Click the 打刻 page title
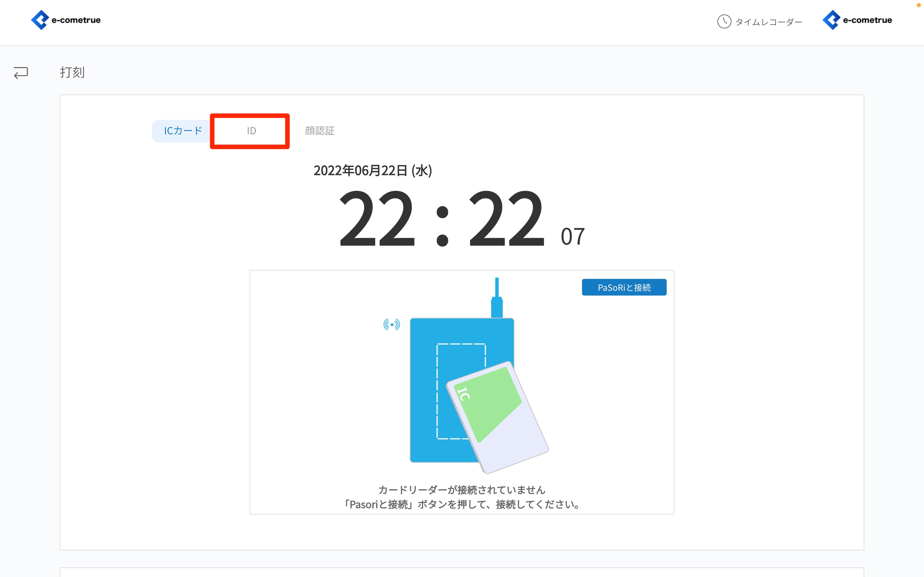This screenshot has width=924, height=577. point(72,72)
